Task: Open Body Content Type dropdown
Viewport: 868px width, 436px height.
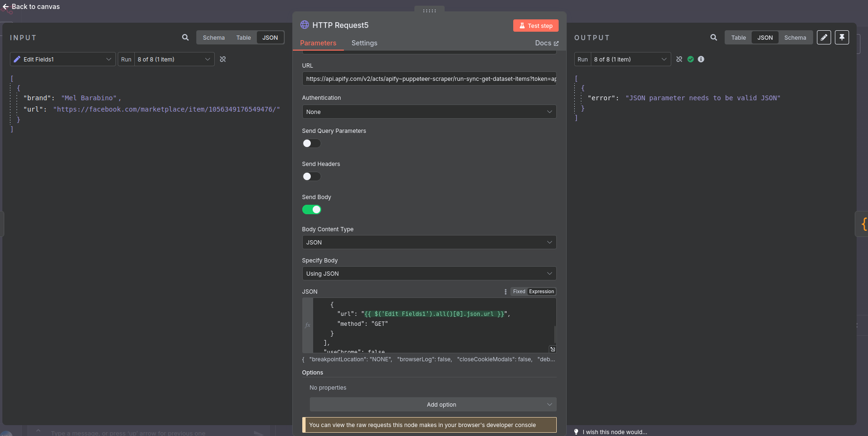Action: (x=429, y=242)
